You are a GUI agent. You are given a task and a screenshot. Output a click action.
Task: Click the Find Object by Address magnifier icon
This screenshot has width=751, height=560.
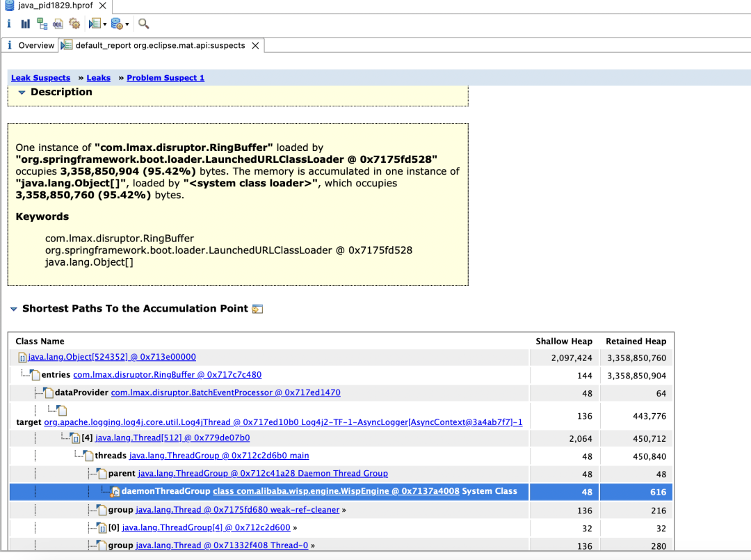pyautogui.click(x=143, y=24)
